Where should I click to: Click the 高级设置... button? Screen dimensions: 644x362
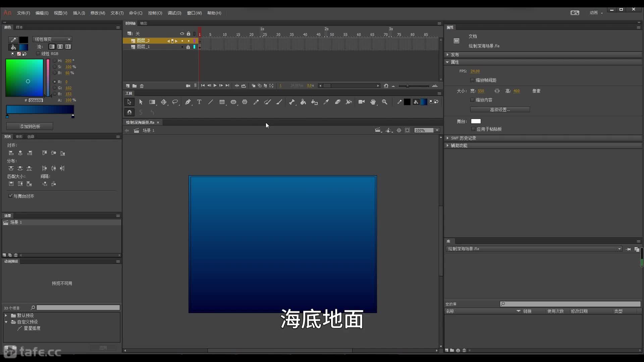pyautogui.click(x=500, y=110)
